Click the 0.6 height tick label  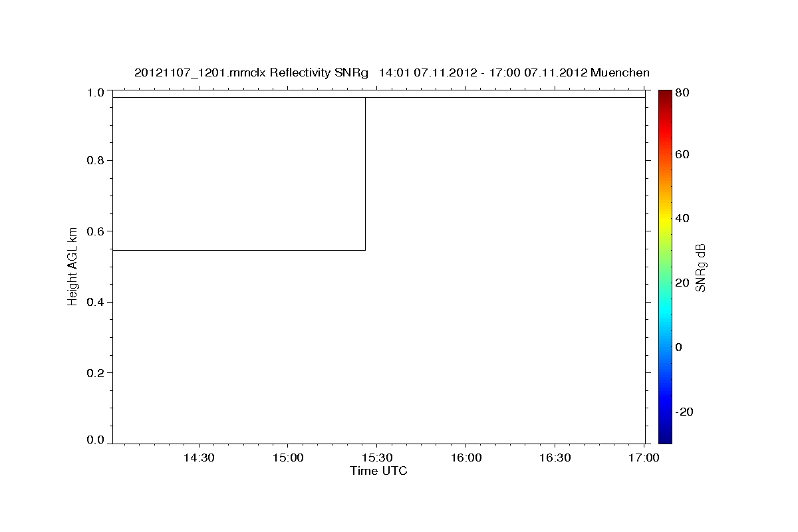coord(96,231)
